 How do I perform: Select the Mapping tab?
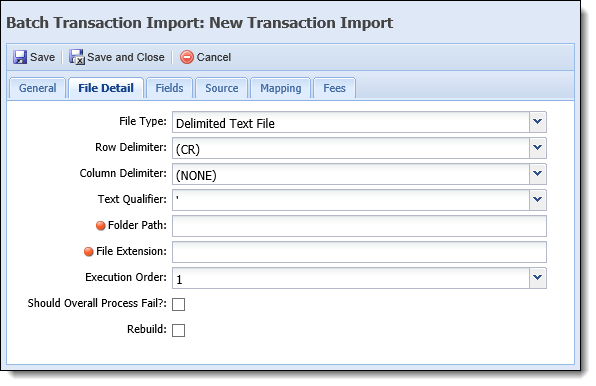coord(281,88)
